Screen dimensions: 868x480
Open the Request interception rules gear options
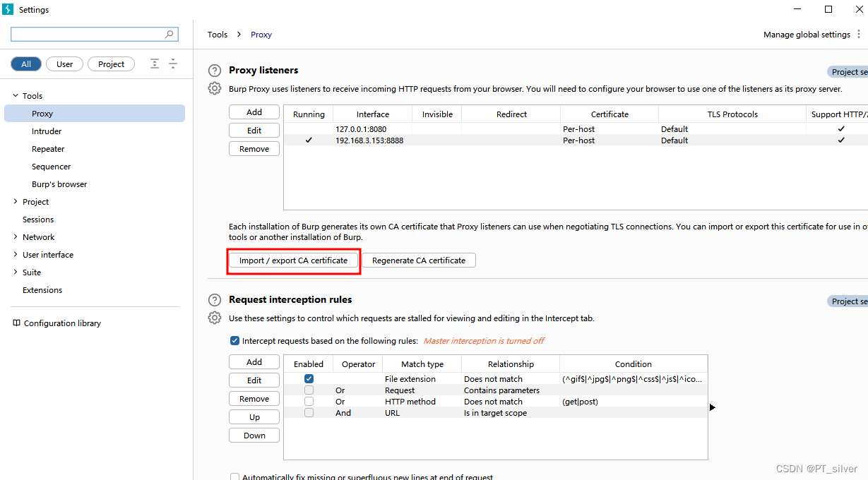(x=215, y=318)
